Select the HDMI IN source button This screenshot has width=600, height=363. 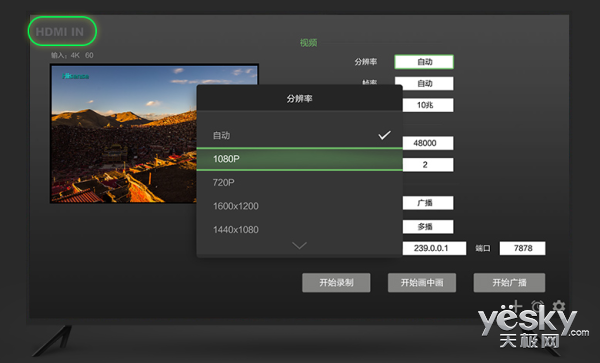point(62,31)
